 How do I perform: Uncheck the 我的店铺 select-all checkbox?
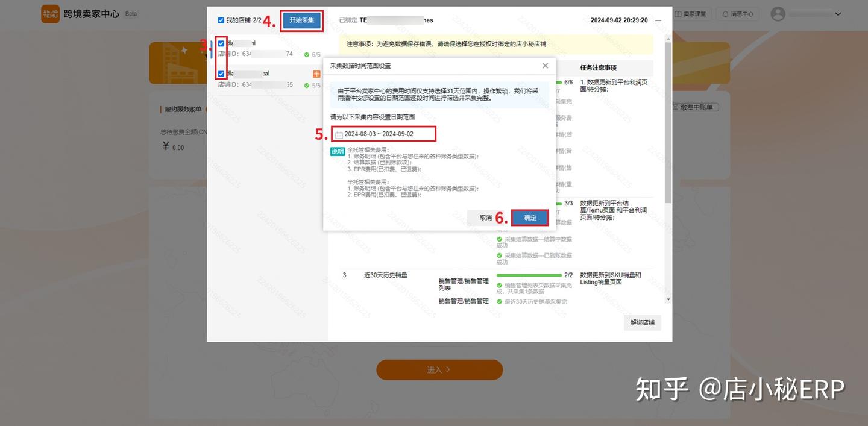click(x=221, y=19)
